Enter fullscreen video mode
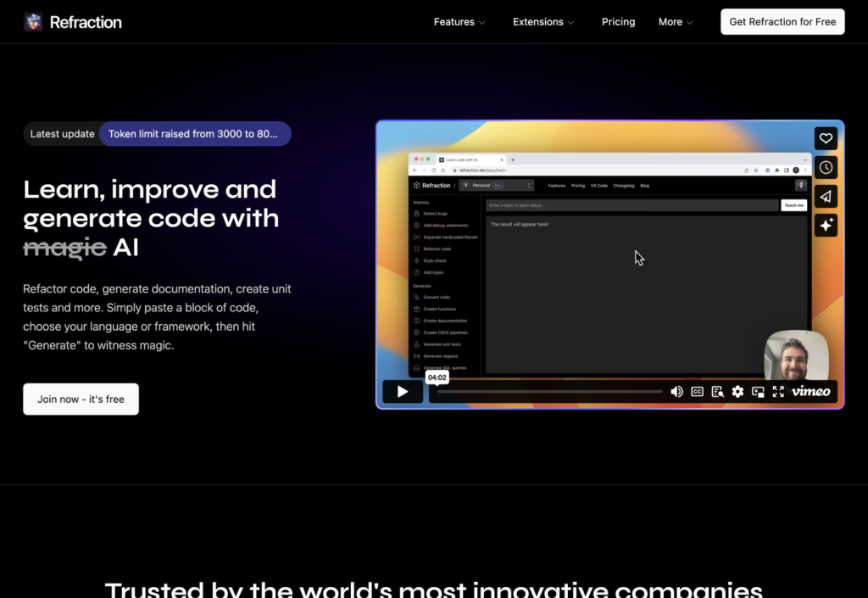The width and height of the screenshot is (868, 598). pos(778,392)
